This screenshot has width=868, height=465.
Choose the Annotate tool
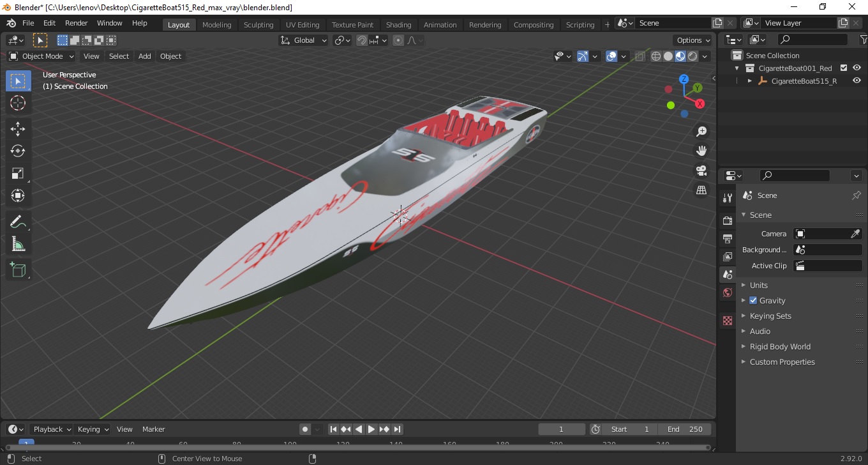18,222
